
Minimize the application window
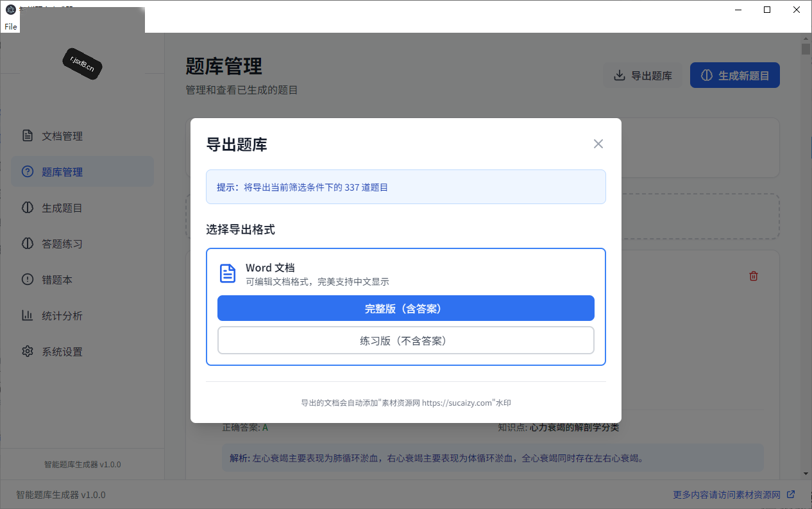tap(738, 10)
